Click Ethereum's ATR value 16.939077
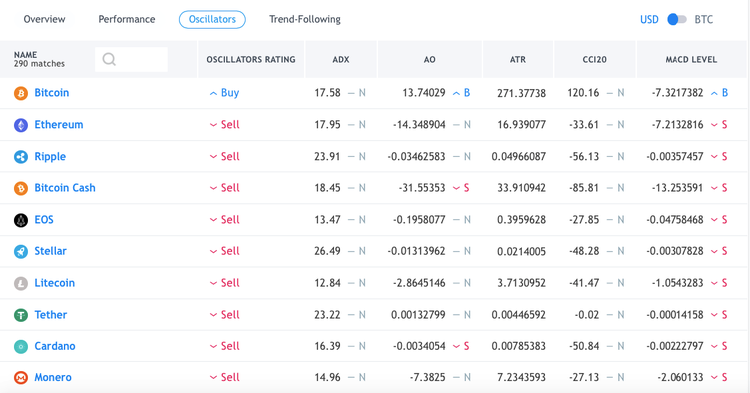Image resolution: width=750 pixels, height=393 pixels. click(521, 125)
